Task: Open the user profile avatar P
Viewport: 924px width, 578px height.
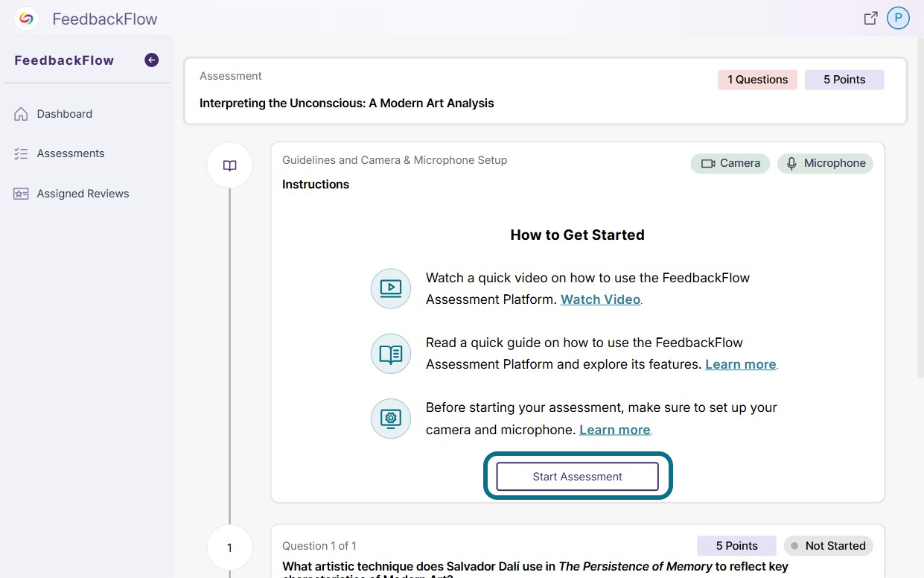Action: point(898,19)
